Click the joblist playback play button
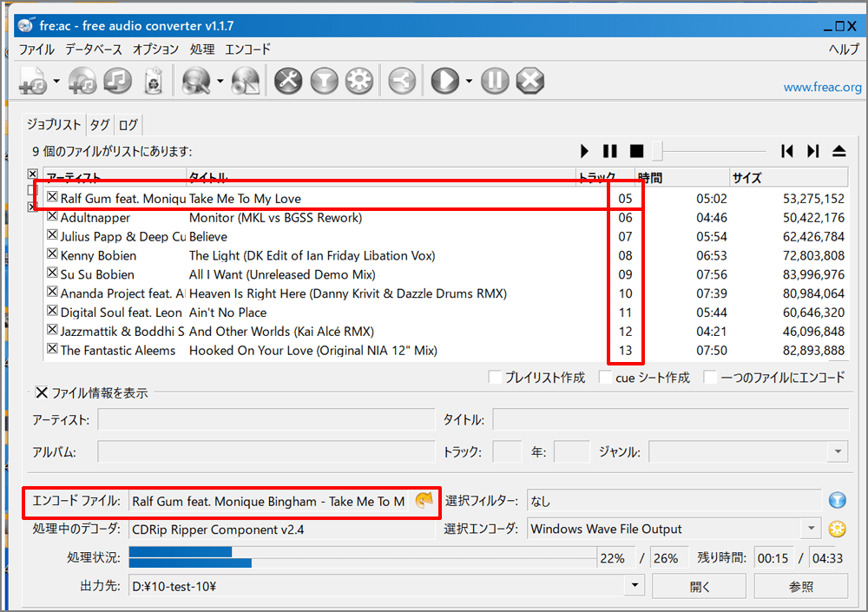 584,151
